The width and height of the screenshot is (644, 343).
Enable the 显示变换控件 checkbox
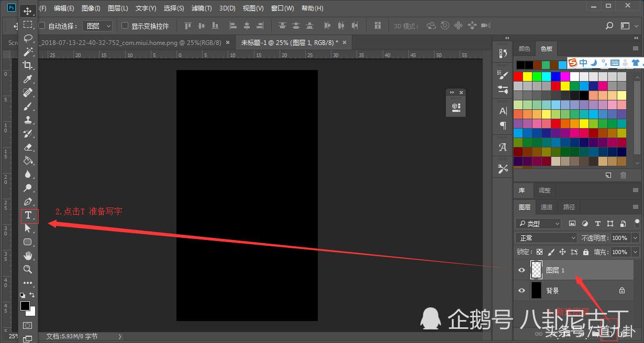125,26
